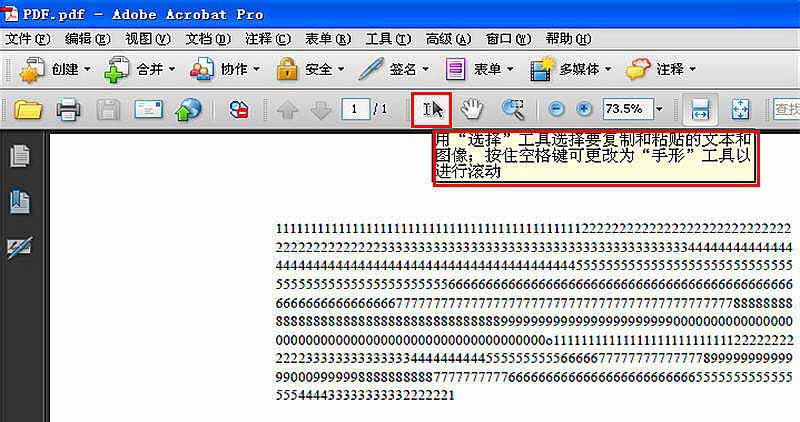Toggle the fit width scrolling mode icon
Screen dimensions: 800x422
(x=701, y=109)
